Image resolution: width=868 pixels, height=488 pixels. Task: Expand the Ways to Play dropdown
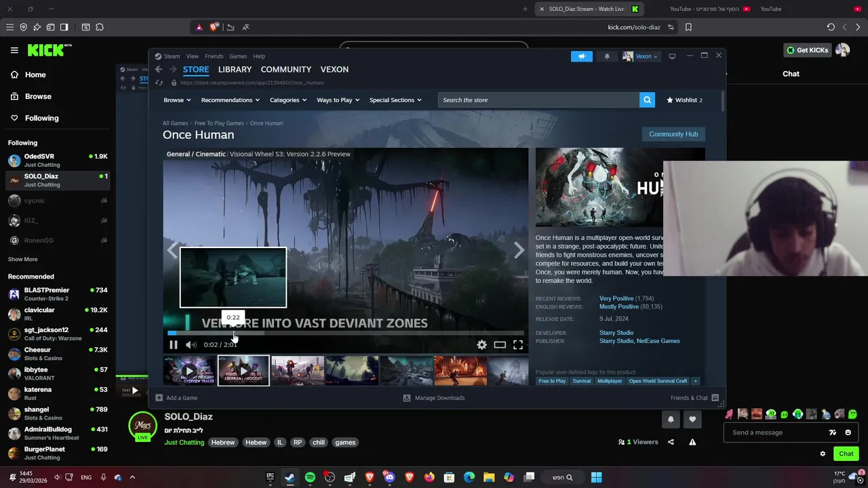pos(338,100)
